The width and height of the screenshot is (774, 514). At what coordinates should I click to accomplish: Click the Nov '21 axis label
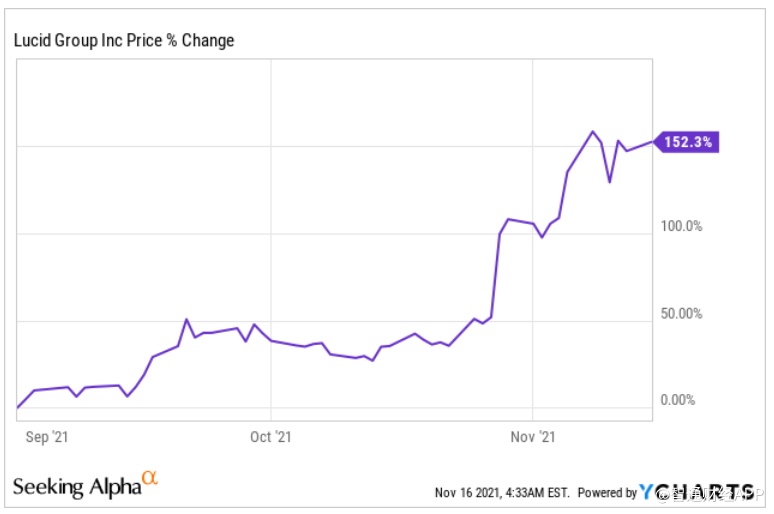click(x=533, y=436)
